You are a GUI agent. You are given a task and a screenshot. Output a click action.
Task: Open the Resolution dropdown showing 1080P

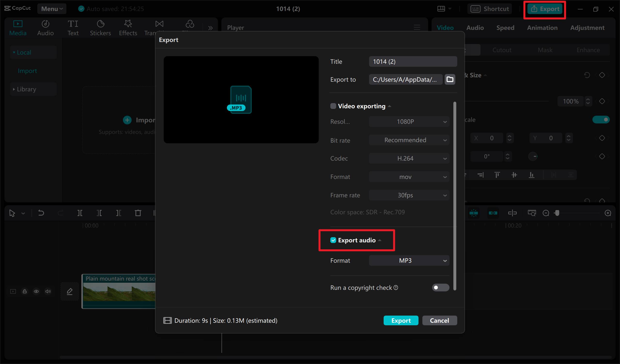click(409, 121)
